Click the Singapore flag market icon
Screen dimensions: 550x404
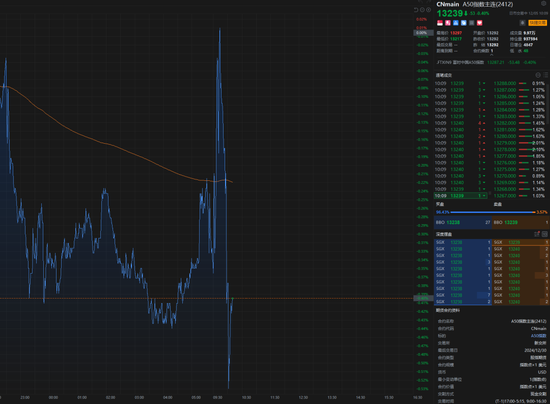coord(440,23)
